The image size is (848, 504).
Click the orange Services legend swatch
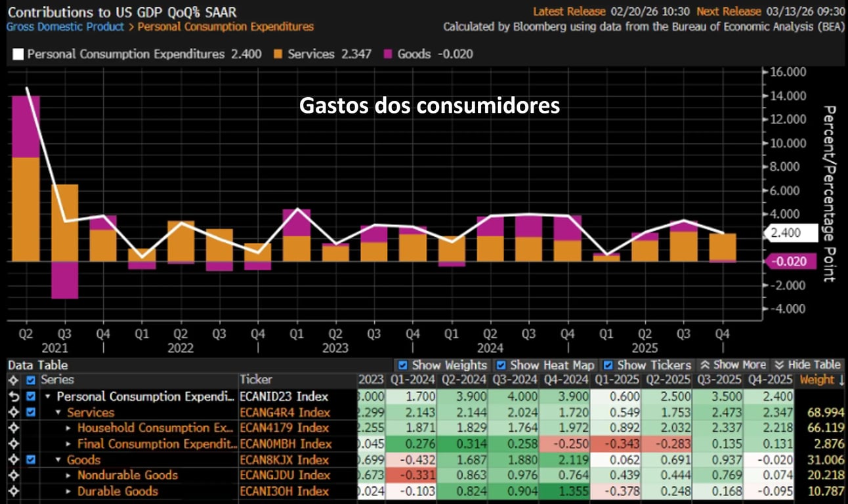278,54
